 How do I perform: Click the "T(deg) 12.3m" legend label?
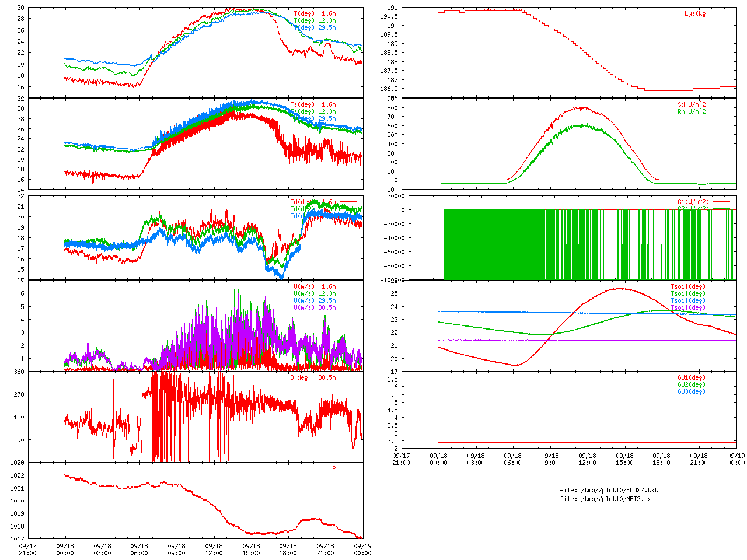(x=315, y=20)
